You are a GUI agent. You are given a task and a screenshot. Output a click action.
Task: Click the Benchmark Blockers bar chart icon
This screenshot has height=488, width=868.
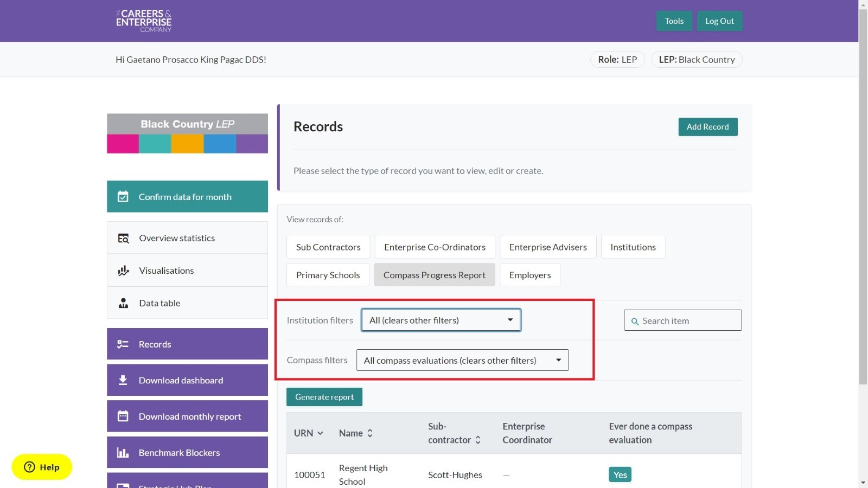[123, 453]
